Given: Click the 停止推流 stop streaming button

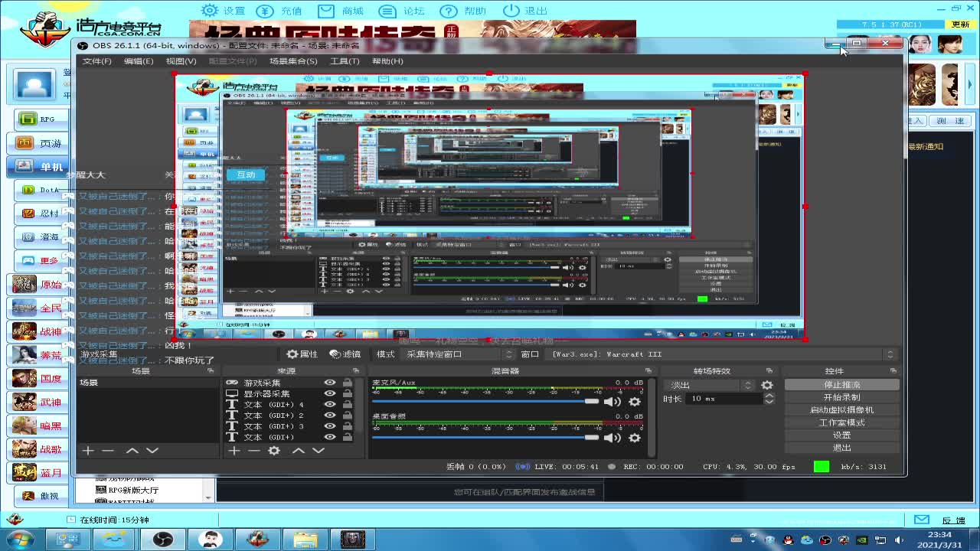Looking at the screenshot, I should point(842,385).
